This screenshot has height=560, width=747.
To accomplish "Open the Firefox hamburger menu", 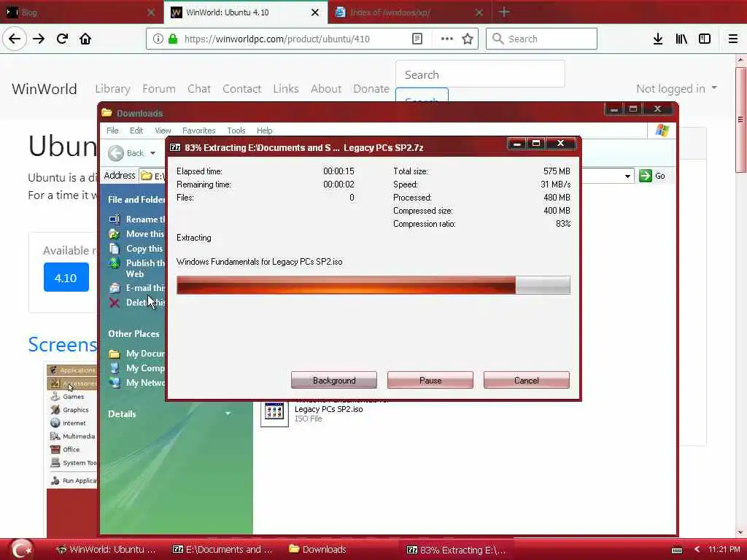I will coord(732,39).
